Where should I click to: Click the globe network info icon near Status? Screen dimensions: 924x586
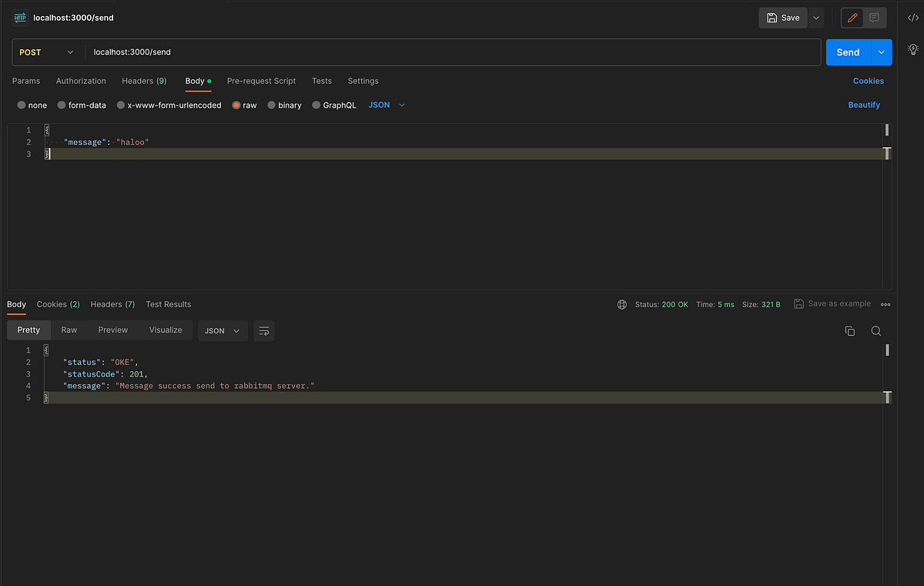coord(621,304)
